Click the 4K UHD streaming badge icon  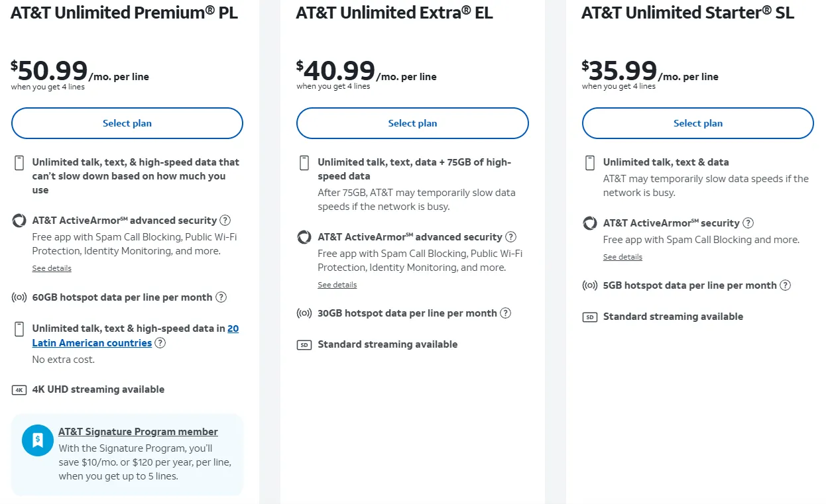[x=19, y=390]
